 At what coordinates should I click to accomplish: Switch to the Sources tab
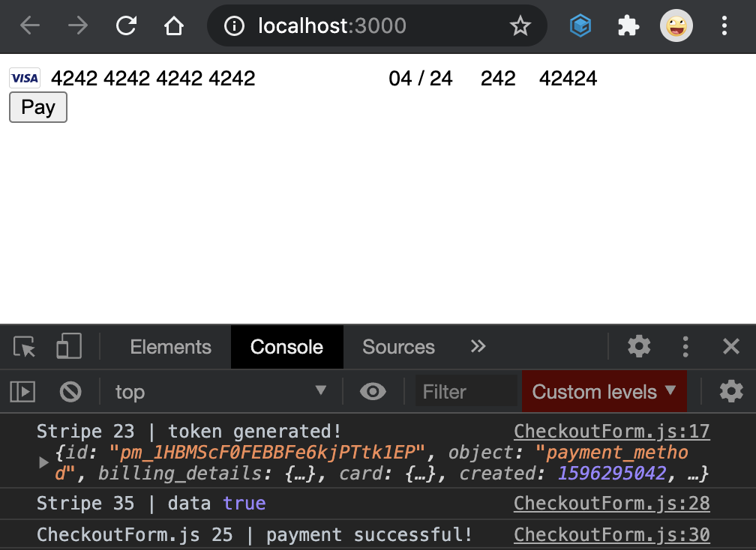point(398,346)
